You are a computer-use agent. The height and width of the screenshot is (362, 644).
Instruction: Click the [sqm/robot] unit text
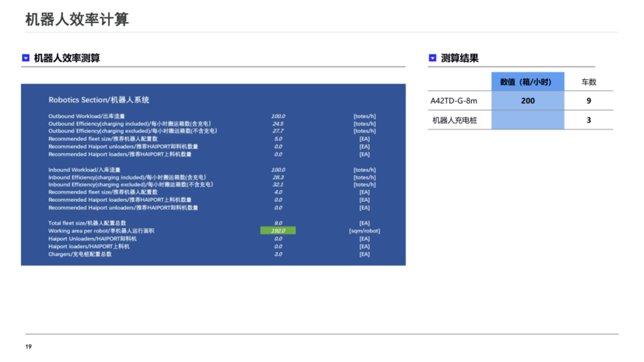click(364, 231)
